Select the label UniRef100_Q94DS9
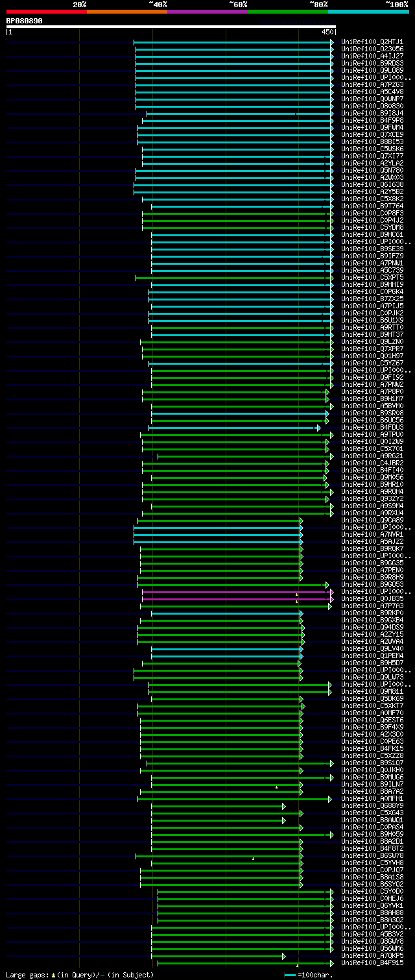 372,628
